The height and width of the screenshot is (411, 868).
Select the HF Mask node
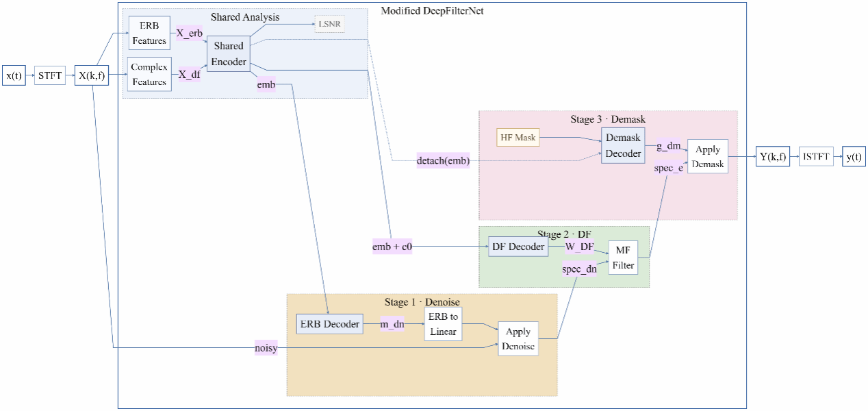(518, 138)
